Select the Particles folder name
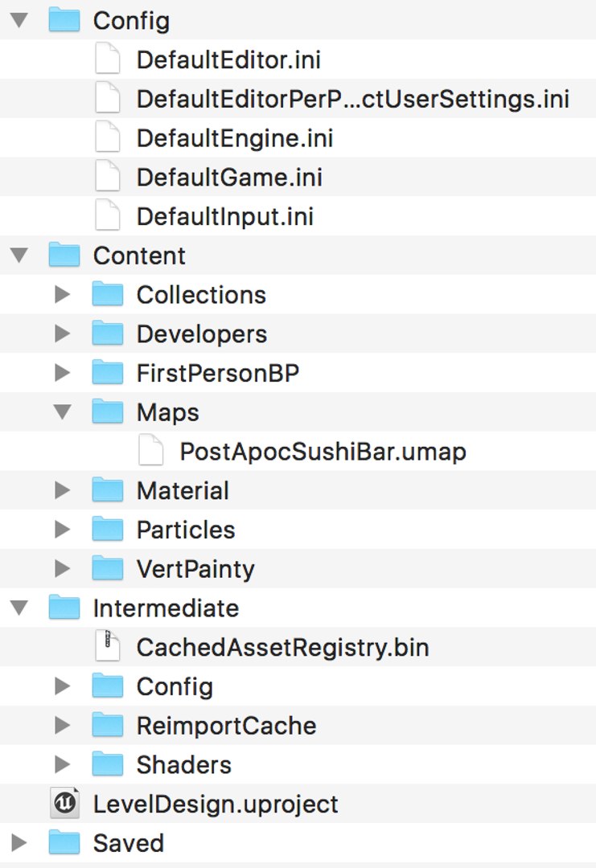 point(186,530)
